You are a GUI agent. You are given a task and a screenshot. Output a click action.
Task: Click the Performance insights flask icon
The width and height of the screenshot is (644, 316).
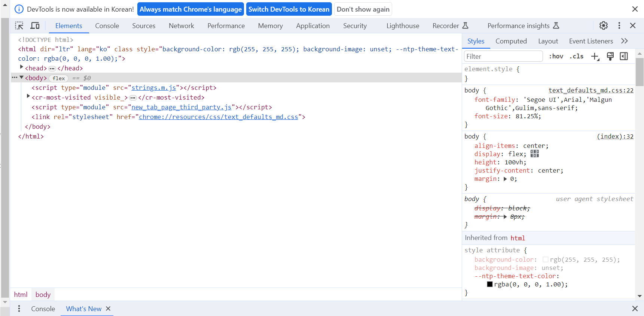coord(556,25)
